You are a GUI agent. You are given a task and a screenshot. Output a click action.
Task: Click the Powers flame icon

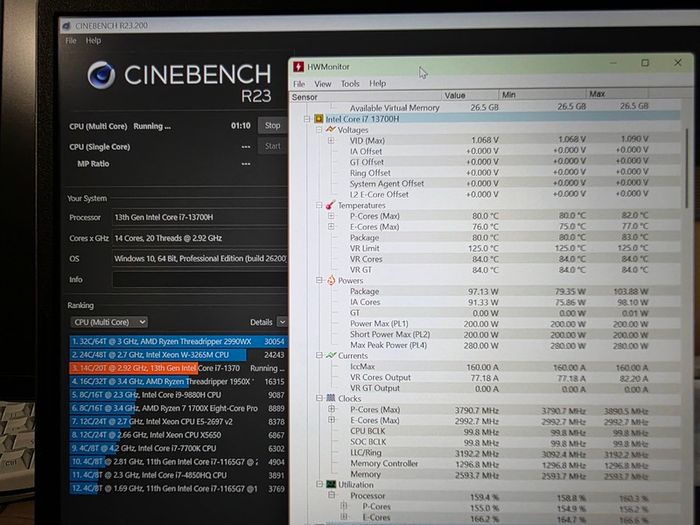click(331, 280)
